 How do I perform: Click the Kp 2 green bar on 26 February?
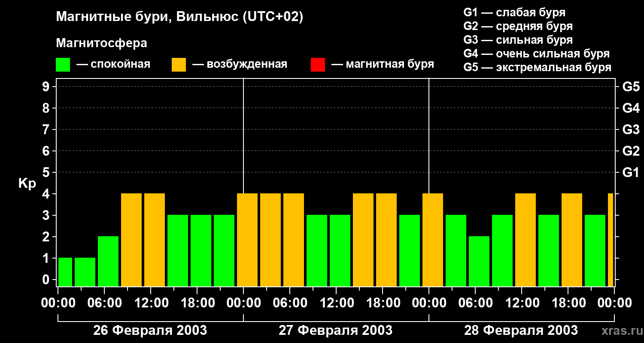click(x=108, y=261)
